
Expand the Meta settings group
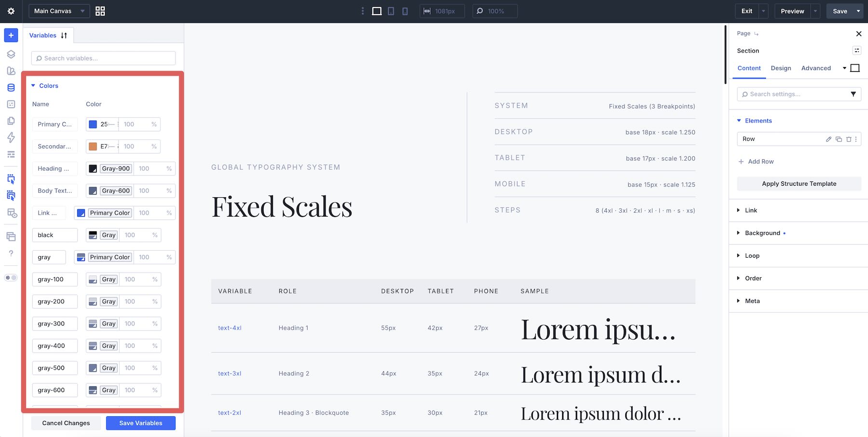(x=738, y=301)
